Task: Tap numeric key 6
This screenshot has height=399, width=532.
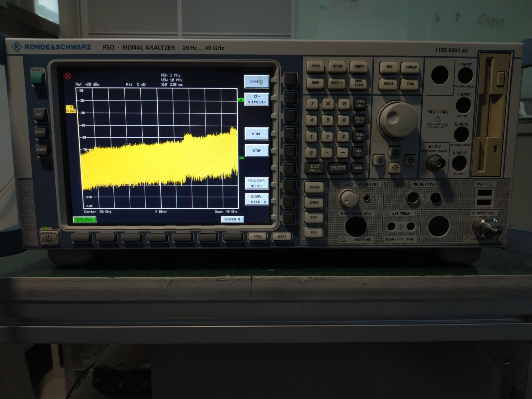Action: pos(343,120)
